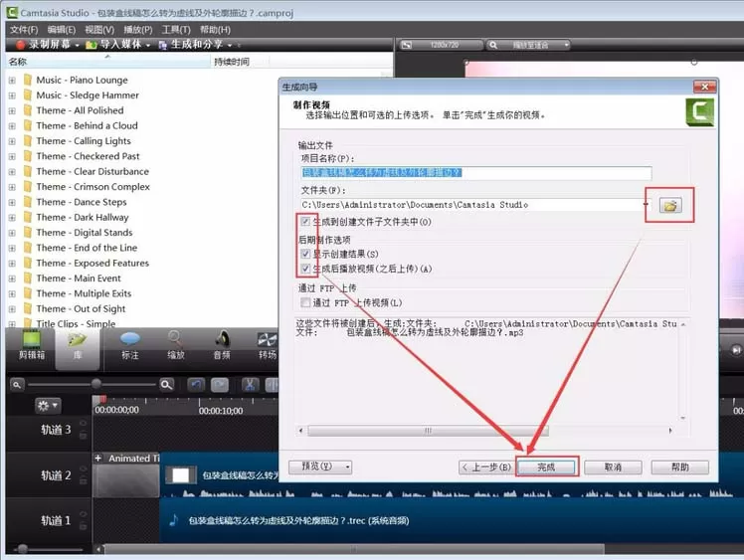Open the 文件(F) menu
744x560 pixels.
pos(24,30)
